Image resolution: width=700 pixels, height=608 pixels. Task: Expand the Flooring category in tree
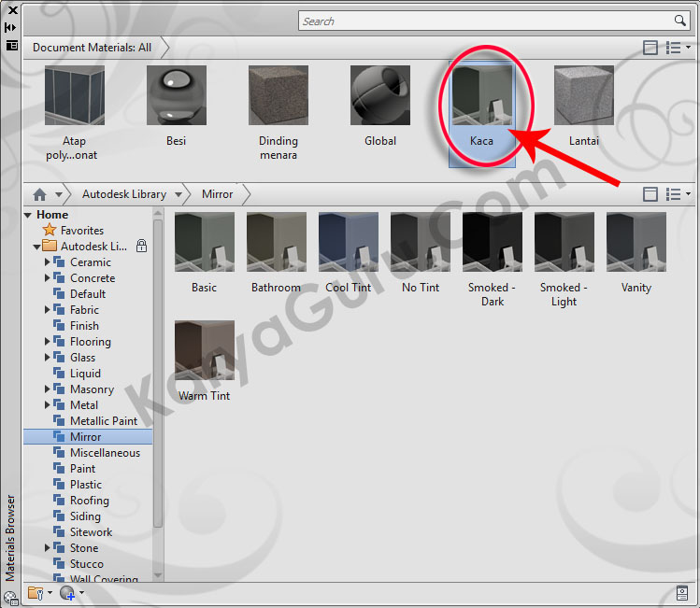click(x=47, y=342)
